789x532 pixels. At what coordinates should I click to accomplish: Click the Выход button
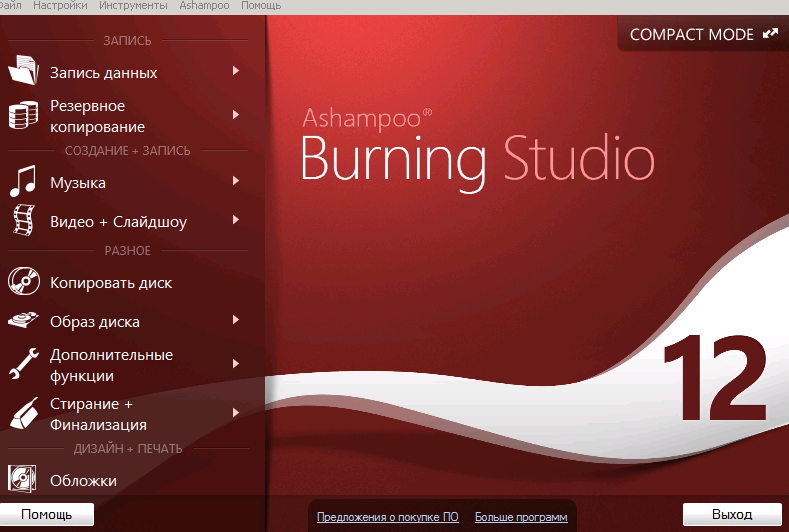pyautogui.click(x=732, y=514)
